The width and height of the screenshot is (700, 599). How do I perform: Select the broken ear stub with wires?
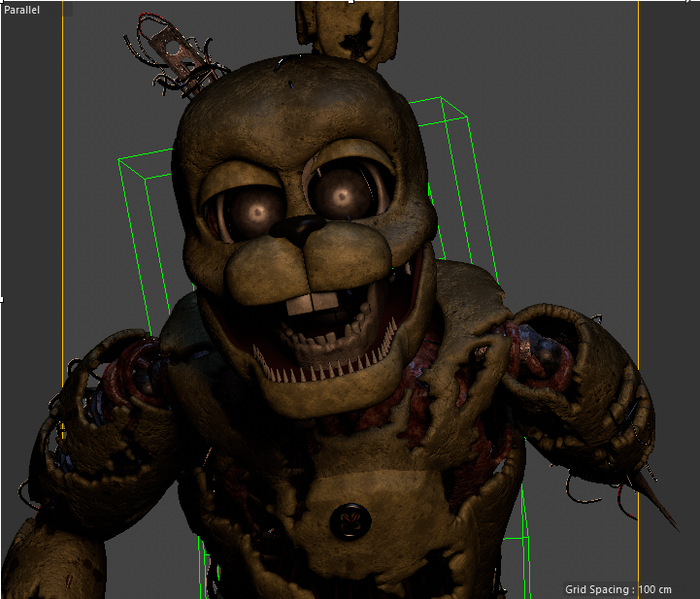[177, 55]
